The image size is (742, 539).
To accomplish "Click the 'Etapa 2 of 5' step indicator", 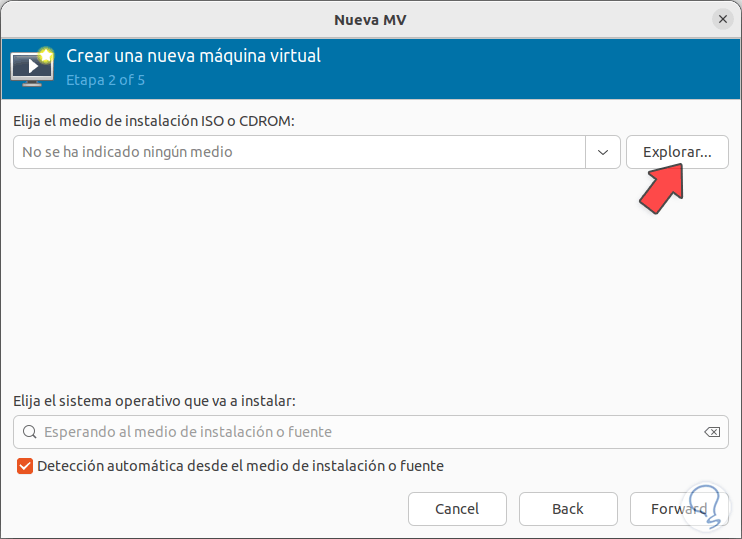I will point(105,78).
